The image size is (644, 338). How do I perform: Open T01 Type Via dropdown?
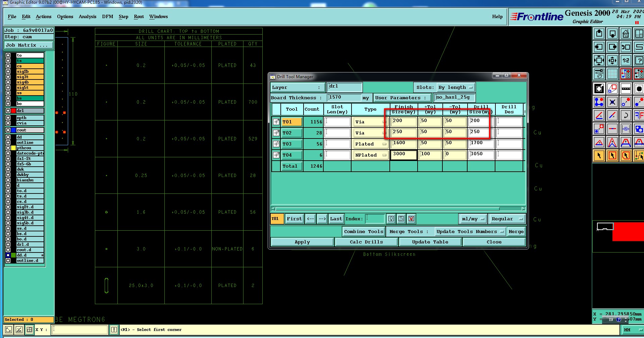(371, 122)
